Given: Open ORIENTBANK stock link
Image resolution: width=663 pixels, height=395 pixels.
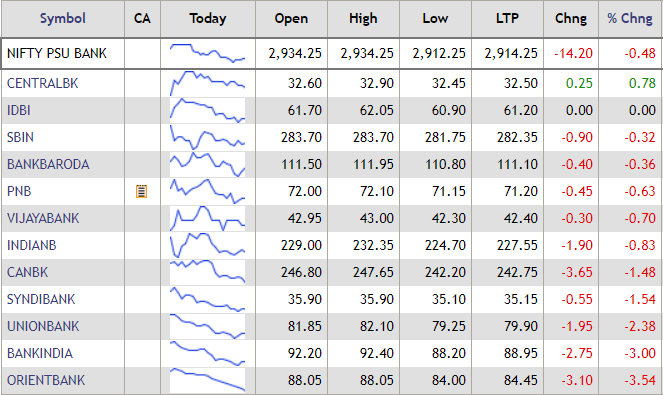Looking at the screenshot, I should click(x=46, y=381).
